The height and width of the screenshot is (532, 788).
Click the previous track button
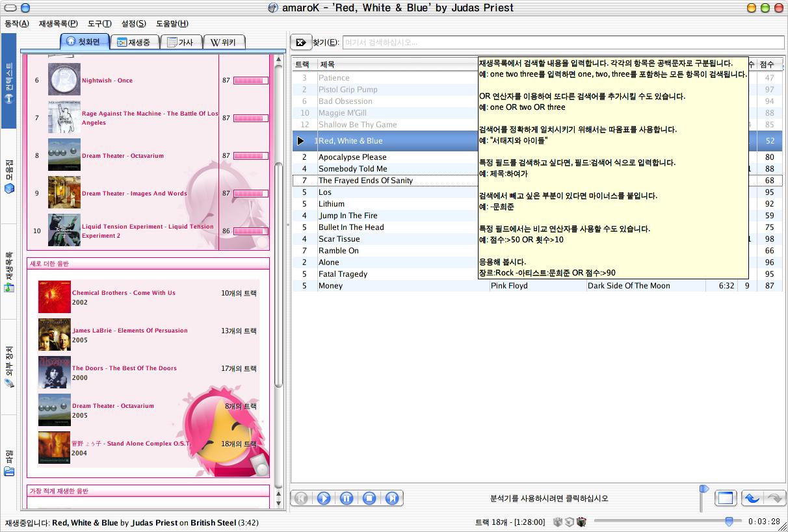tap(301, 498)
